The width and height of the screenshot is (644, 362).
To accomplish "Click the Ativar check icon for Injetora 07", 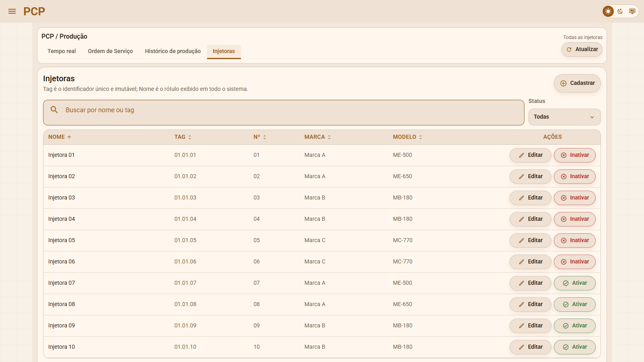I will [x=566, y=283].
